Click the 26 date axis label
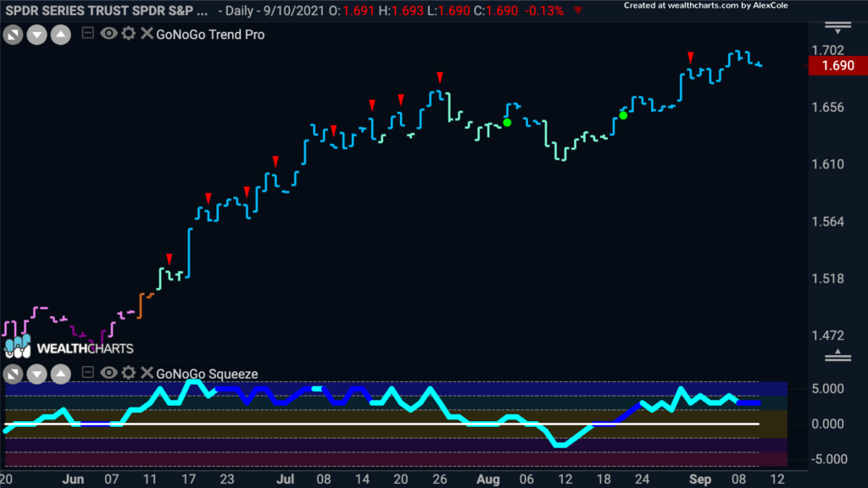Viewport: 868px width, 488px height. point(440,480)
